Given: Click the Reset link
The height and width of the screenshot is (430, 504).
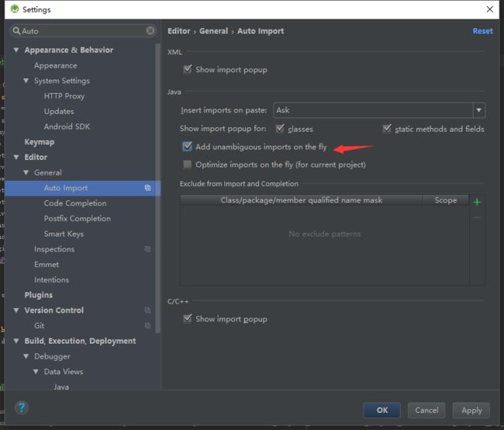Looking at the screenshot, I should tap(482, 31).
